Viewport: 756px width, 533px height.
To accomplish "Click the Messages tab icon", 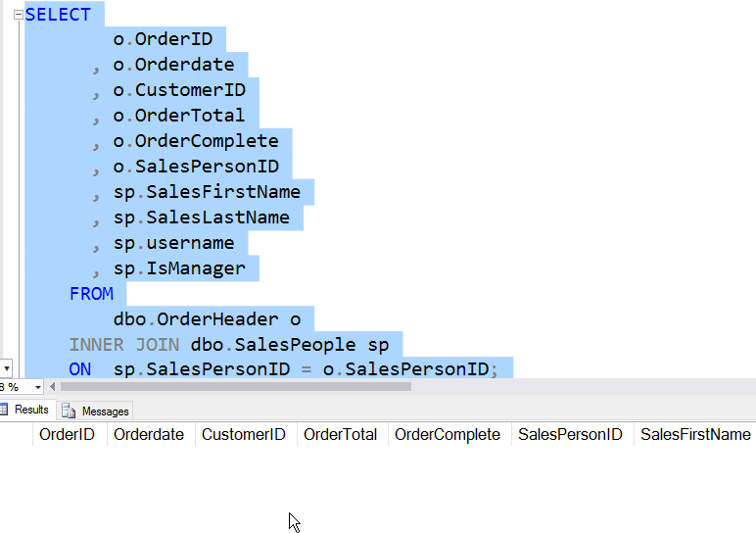I will [x=70, y=412].
